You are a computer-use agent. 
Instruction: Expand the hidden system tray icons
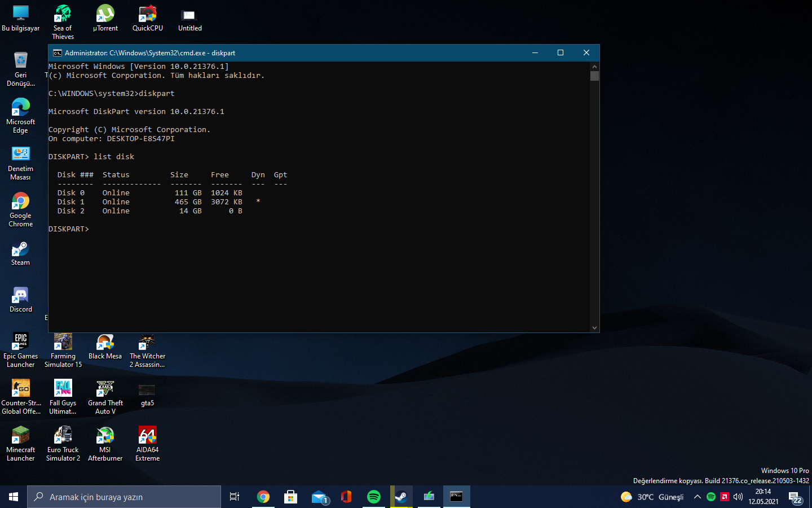(x=697, y=497)
